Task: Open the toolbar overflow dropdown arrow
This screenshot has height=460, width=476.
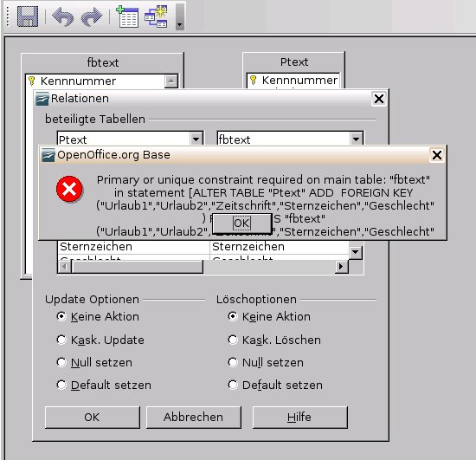Action: pyautogui.click(x=180, y=17)
